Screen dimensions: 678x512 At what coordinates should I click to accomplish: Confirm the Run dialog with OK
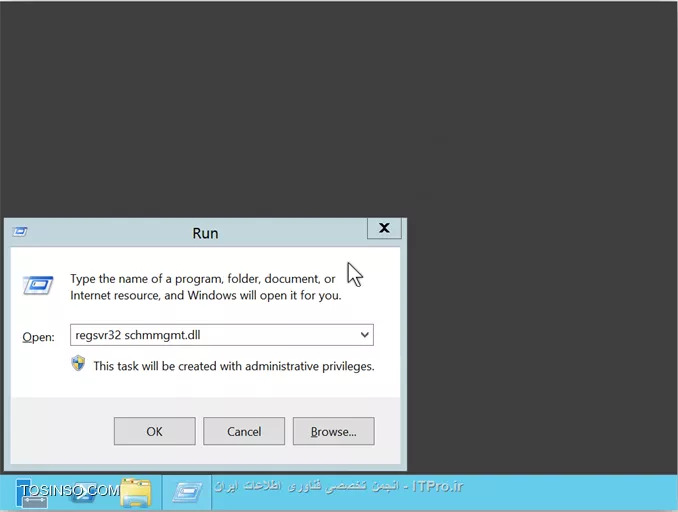(x=154, y=431)
